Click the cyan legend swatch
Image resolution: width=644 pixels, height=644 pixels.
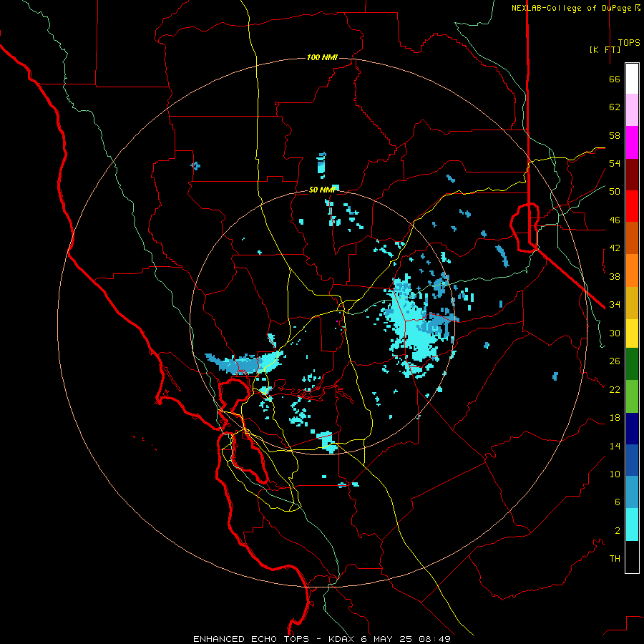click(632, 525)
